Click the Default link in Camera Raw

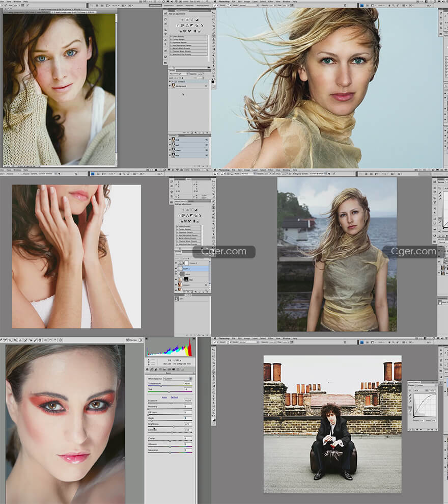point(175,397)
